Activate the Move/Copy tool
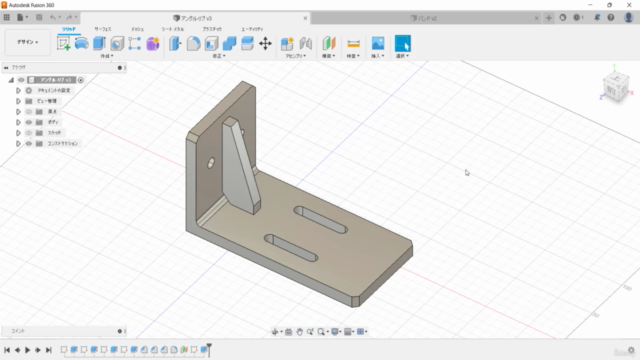The image size is (640, 360). click(x=265, y=43)
